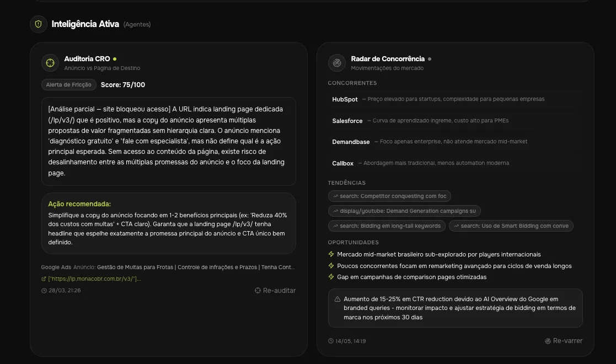Click the Score: 75/100 text
Viewport: 616px width, 364px height.
pyautogui.click(x=123, y=85)
